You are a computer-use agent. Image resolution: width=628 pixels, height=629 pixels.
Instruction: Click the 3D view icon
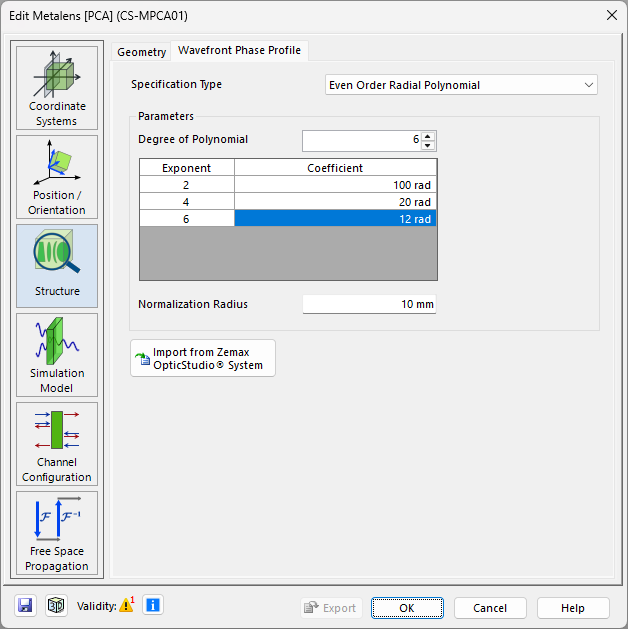point(56,605)
